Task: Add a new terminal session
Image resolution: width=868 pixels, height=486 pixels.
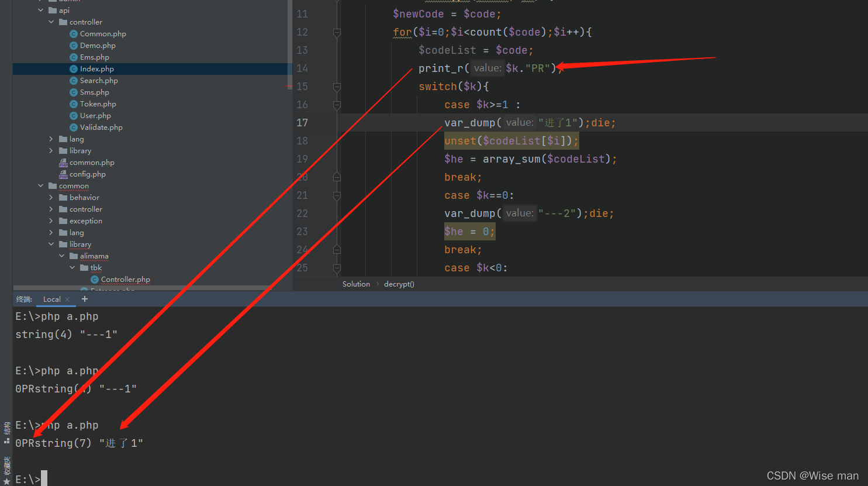Action: (85, 299)
